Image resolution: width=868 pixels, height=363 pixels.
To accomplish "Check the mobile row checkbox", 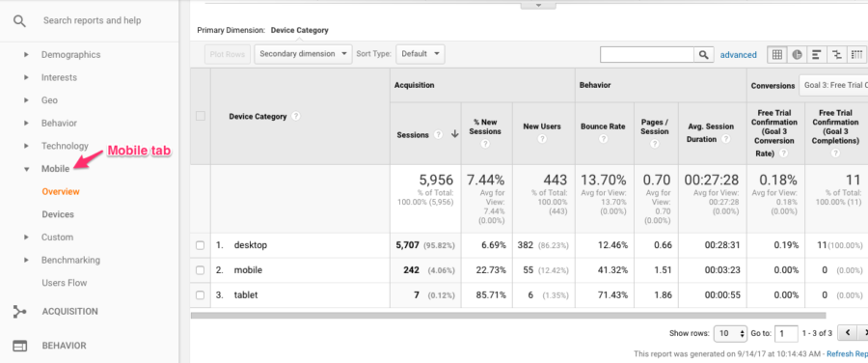I will (x=201, y=270).
